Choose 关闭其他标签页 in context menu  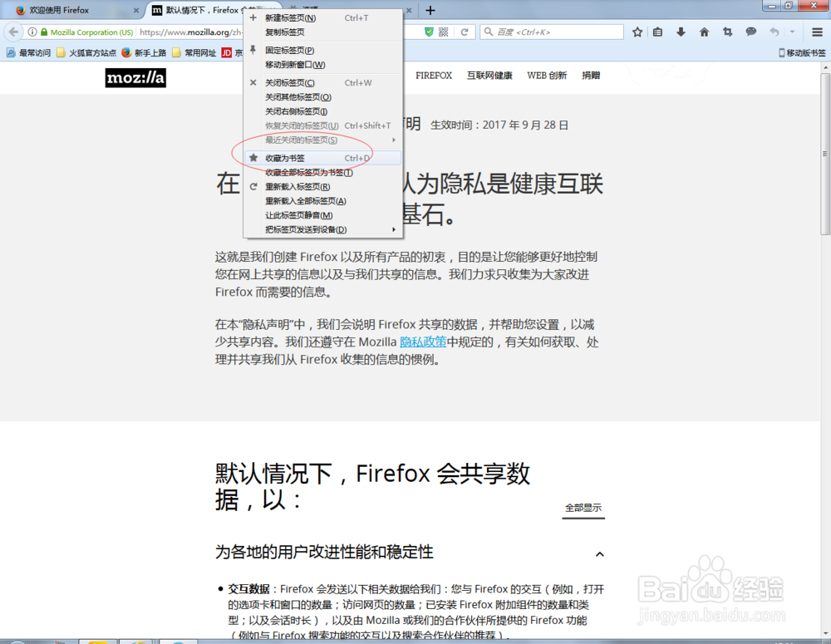coord(322,97)
